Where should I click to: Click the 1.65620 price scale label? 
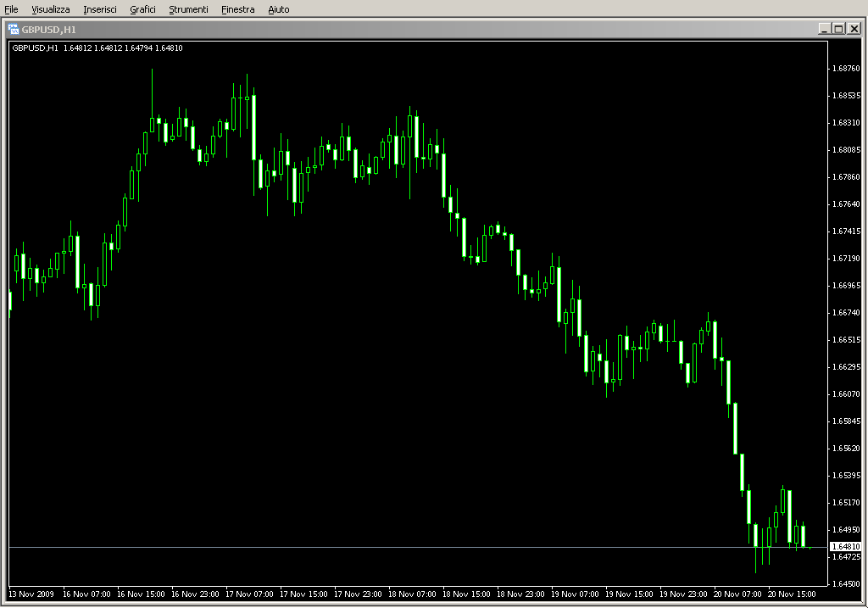tap(847, 449)
